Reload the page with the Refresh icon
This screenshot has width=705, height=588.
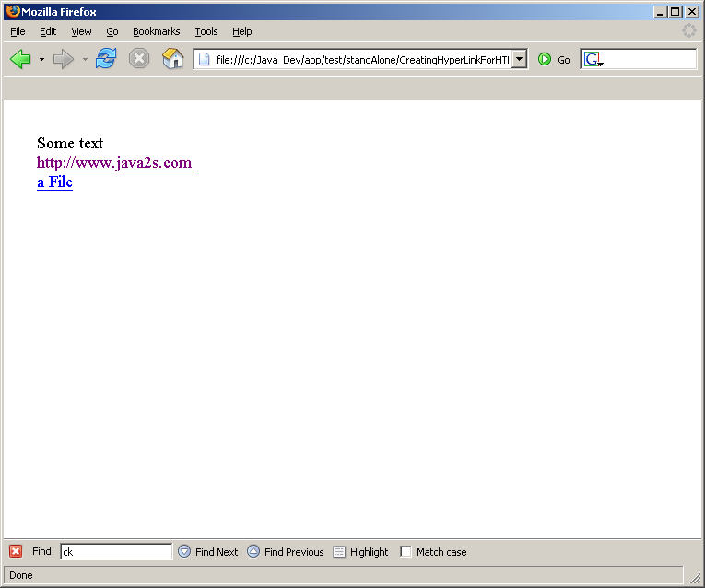tap(106, 59)
